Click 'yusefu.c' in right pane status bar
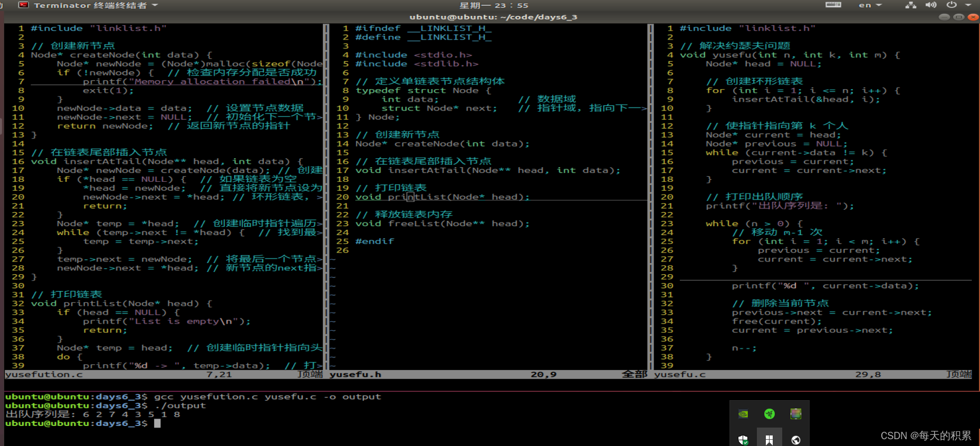 point(680,374)
